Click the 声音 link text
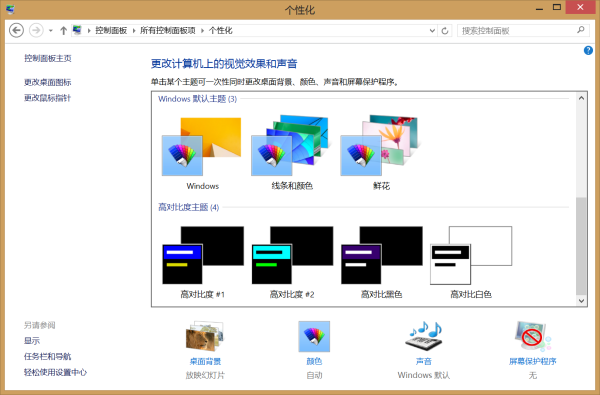 424,361
